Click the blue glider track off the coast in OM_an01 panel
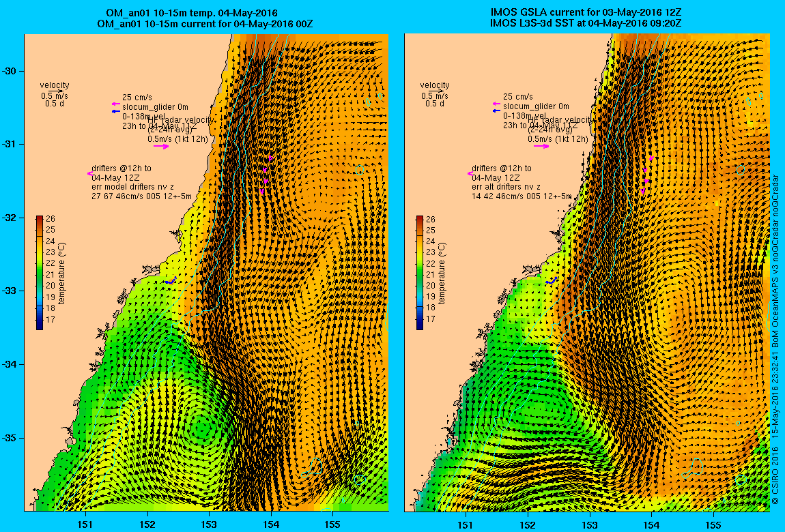 point(170,282)
